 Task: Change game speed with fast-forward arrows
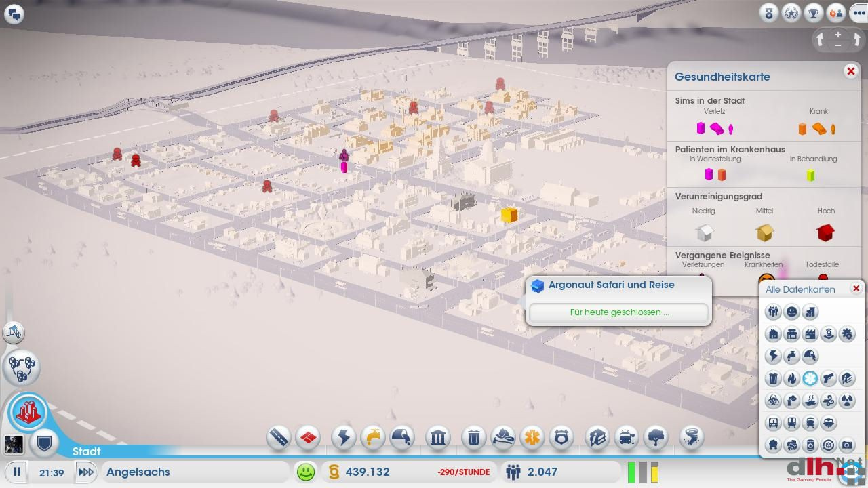[x=85, y=472]
